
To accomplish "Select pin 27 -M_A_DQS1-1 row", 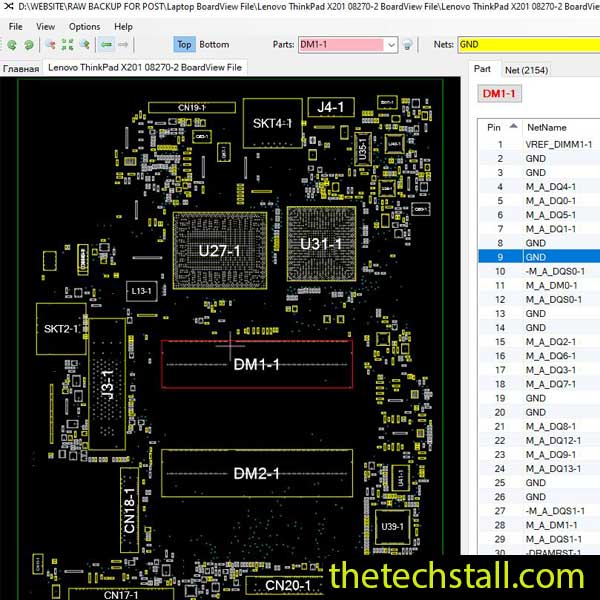I will click(x=539, y=511).
